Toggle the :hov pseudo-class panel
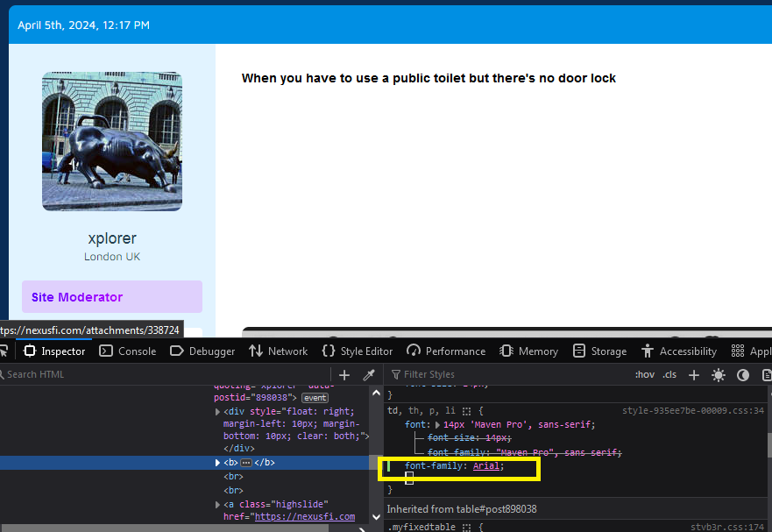This screenshot has width=772, height=532. click(644, 374)
